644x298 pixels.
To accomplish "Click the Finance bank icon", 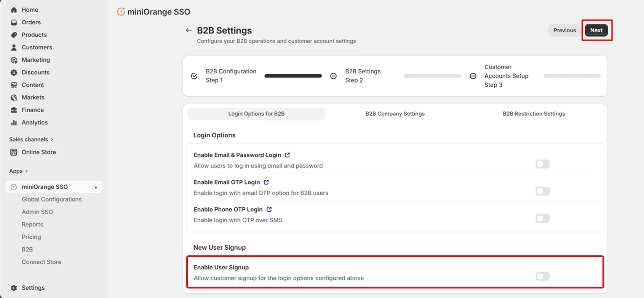I will click(x=14, y=110).
